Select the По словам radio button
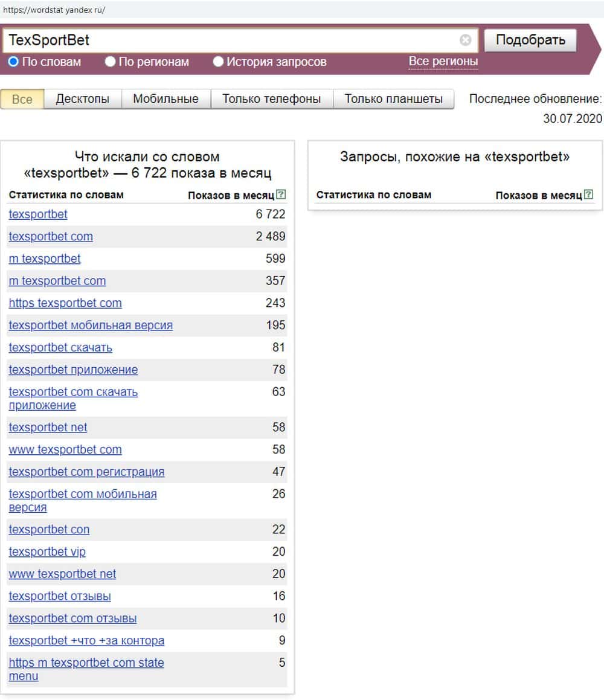 tap(13, 62)
